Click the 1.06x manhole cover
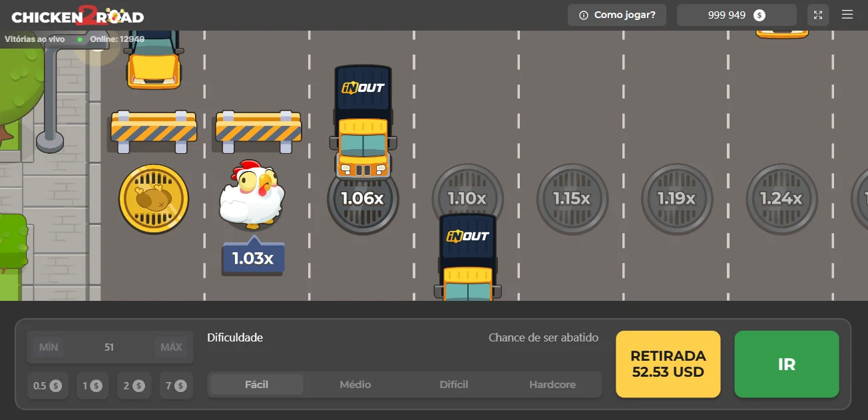 (x=363, y=198)
